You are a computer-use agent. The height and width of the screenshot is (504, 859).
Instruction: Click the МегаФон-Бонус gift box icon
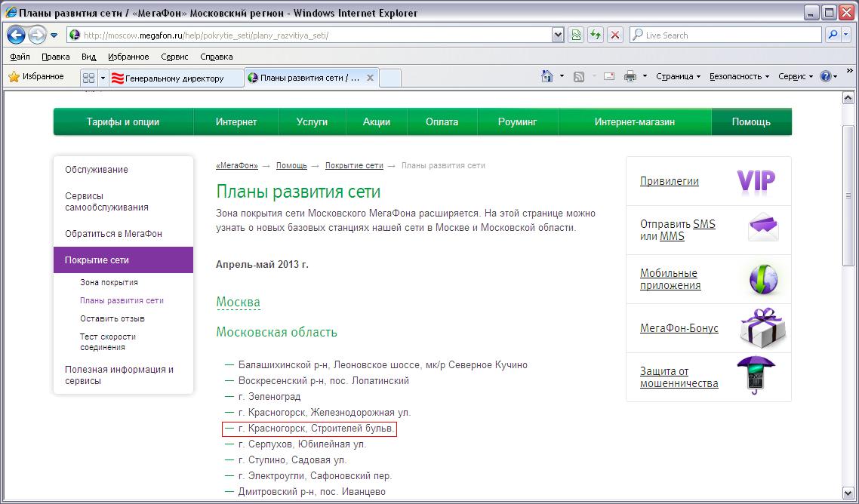pyautogui.click(x=762, y=328)
